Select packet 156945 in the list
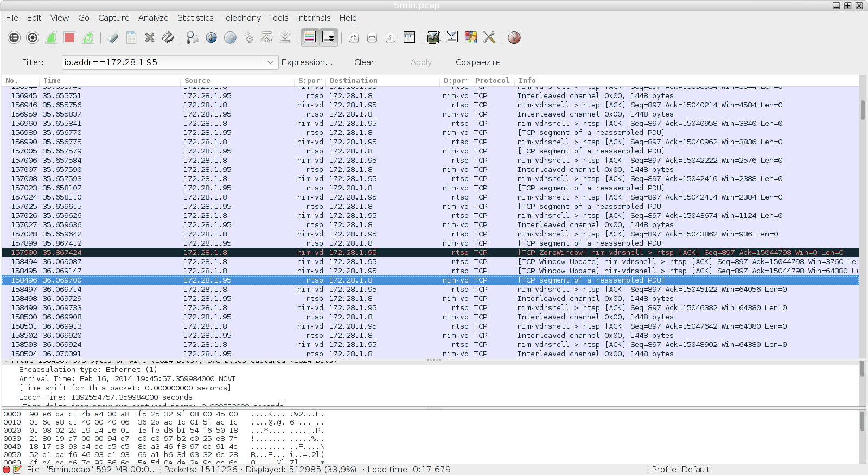The height and width of the screenshot is (475, 868). [x=430, y=96]
